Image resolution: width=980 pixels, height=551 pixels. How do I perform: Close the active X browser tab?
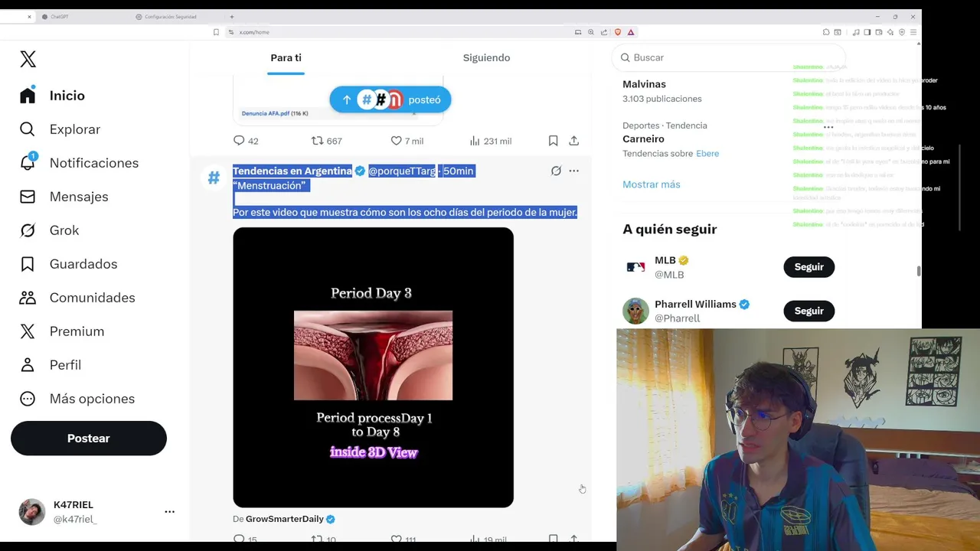click(29, 17)
